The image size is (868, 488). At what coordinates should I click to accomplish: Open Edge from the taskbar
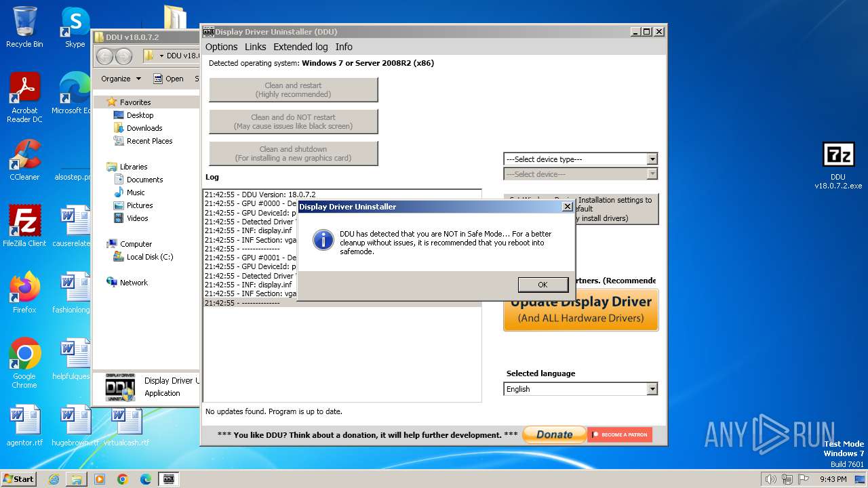click(x=146, y=479)
